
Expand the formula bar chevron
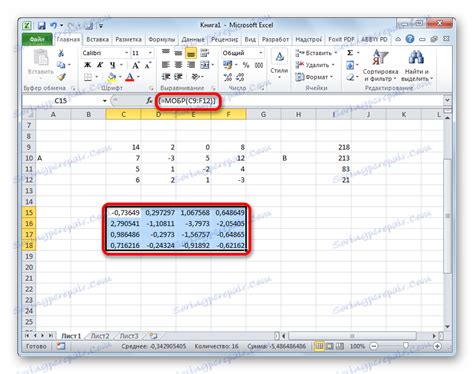click(447, 100)
